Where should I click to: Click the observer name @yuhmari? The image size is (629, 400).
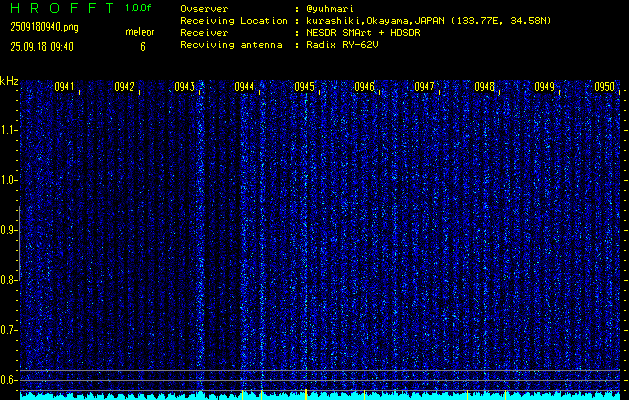click(330, 9)
